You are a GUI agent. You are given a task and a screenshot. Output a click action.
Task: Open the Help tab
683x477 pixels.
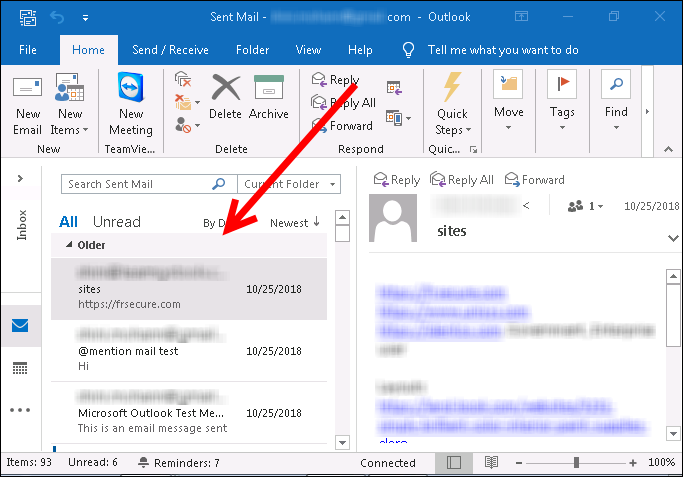coord(360,50)
